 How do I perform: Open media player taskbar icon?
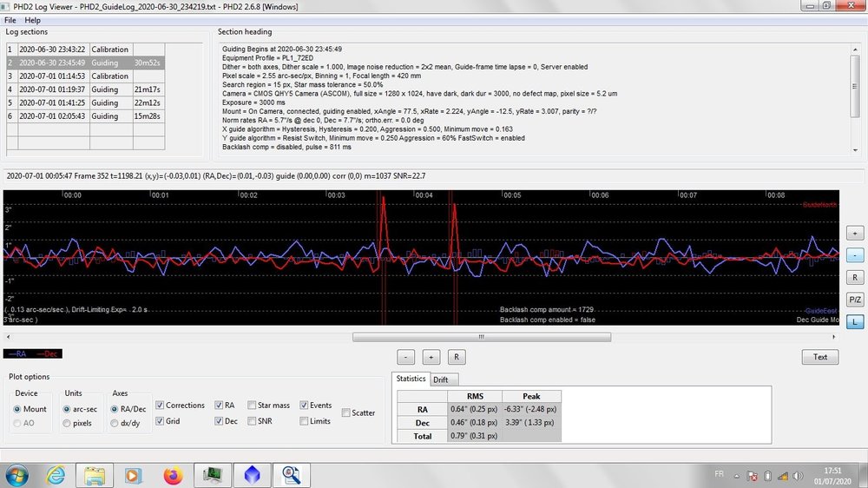click(133, 475)
